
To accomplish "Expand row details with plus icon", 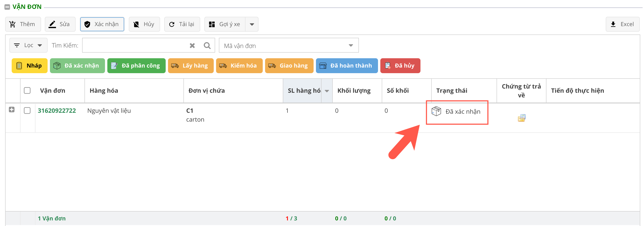I will coord(11,110).
